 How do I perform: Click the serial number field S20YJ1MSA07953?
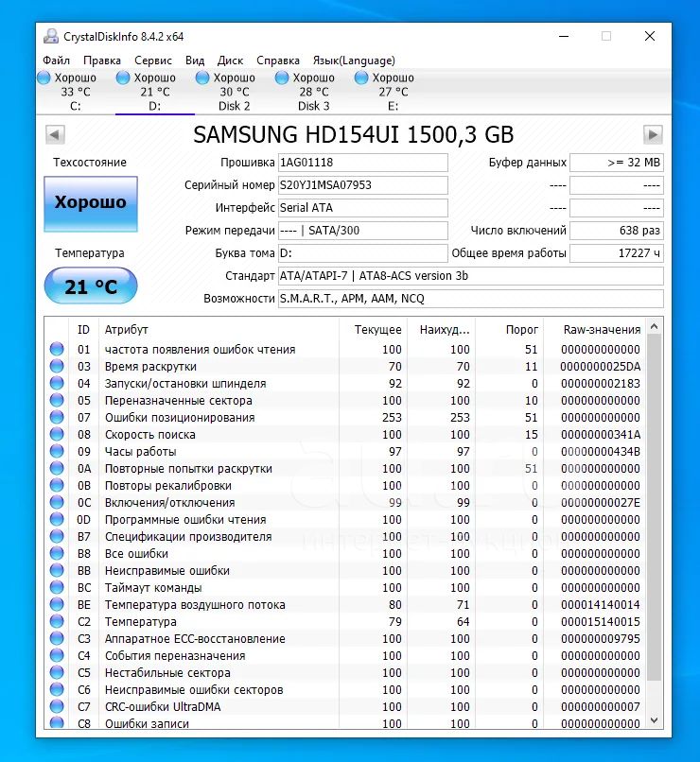[362, 185]
